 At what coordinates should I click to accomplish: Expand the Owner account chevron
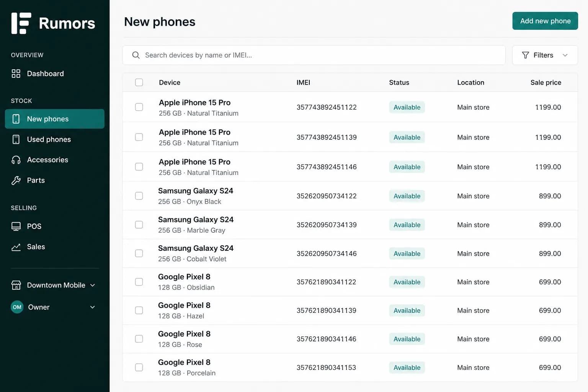(93, 307)
